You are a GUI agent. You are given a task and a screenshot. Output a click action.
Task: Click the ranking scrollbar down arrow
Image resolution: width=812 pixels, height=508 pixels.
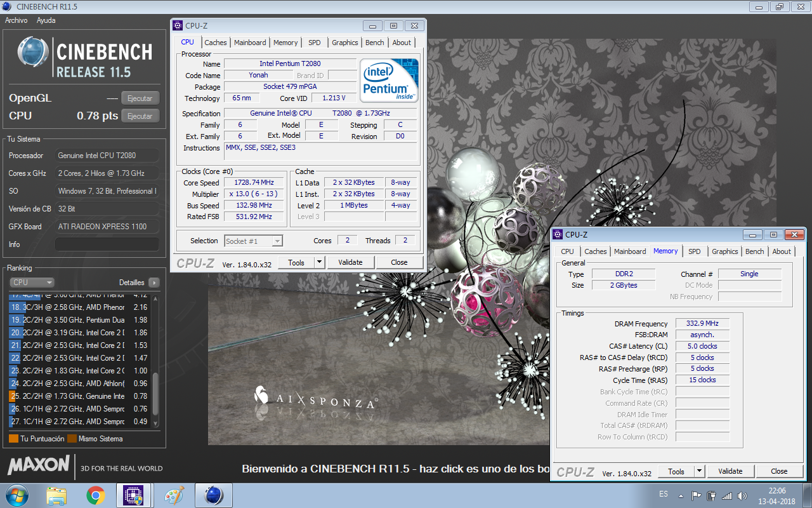(156, 425)
